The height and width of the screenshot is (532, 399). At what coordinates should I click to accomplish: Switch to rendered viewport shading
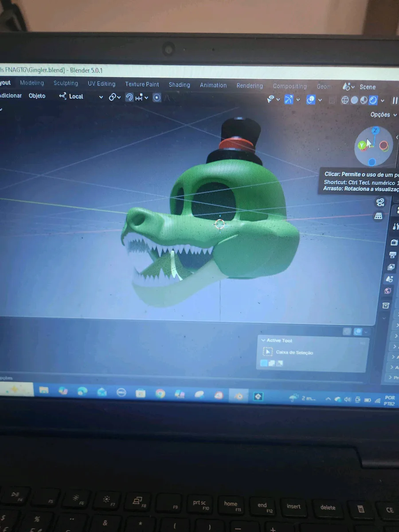tap(373, 101)
